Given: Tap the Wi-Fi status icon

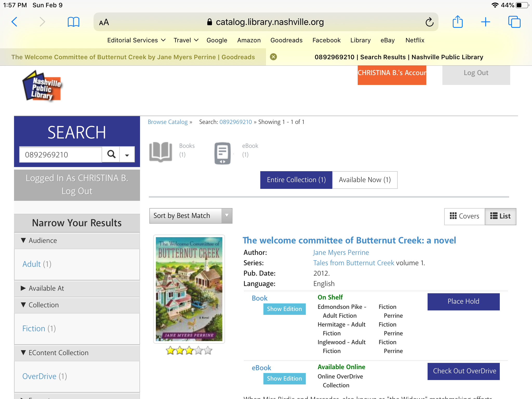Looking at the screenshot, I should (495, 5).
